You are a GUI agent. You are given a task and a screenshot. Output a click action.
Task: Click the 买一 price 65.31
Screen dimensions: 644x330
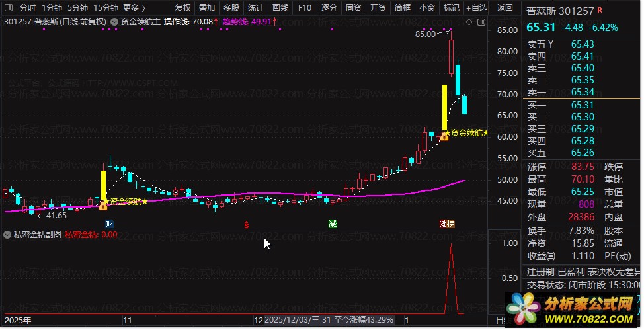point(583,105)
